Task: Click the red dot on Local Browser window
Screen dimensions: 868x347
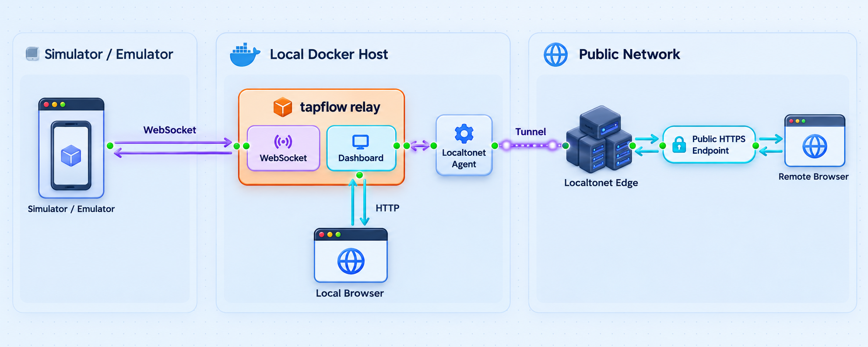Action: click(x=322, y=235)
